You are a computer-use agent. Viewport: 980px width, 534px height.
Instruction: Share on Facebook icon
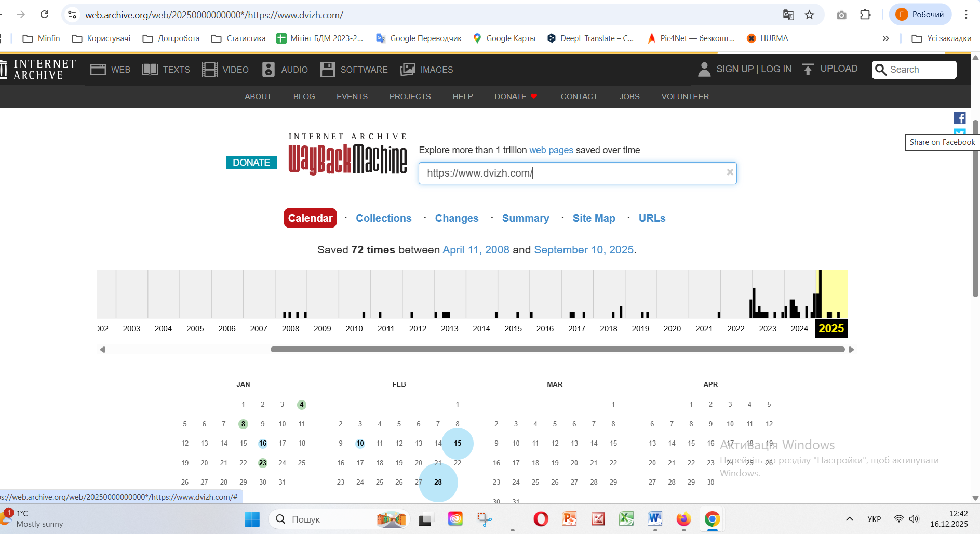[x=959, y=118]
